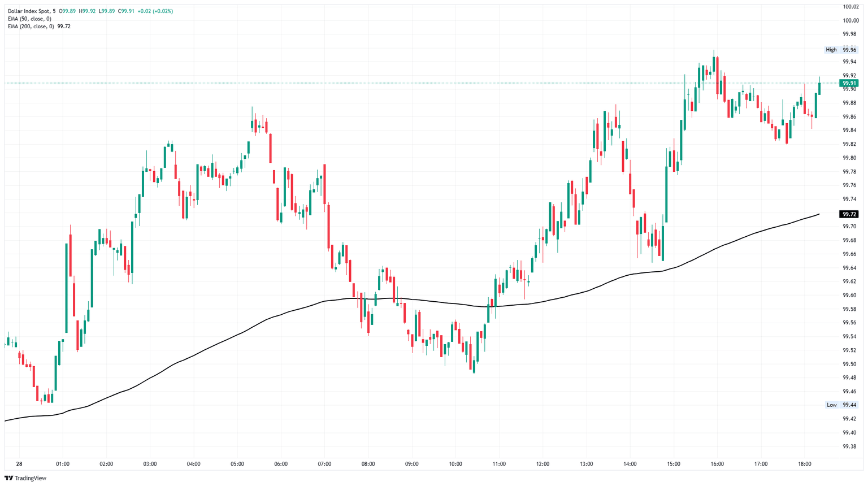Click the EMA (200, close, 0) legend label
This screenshot has height=486, width=868.
[32, 27]
